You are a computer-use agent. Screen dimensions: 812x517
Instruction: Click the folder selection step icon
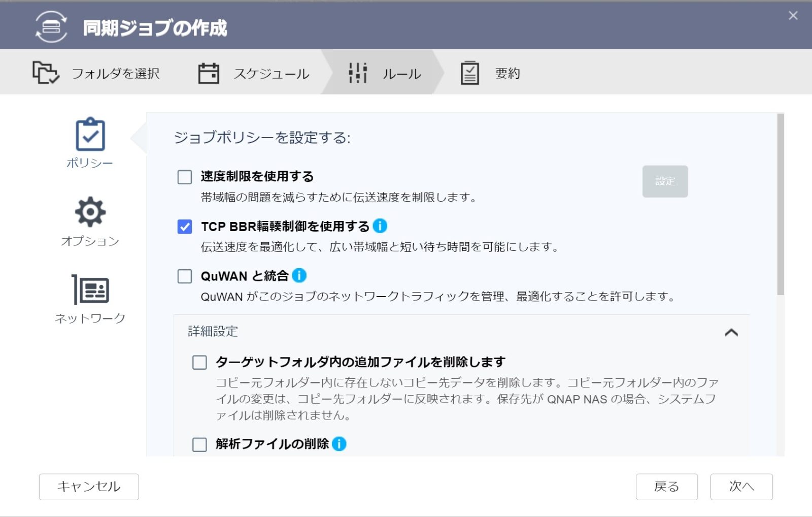[x=46, y=73]
